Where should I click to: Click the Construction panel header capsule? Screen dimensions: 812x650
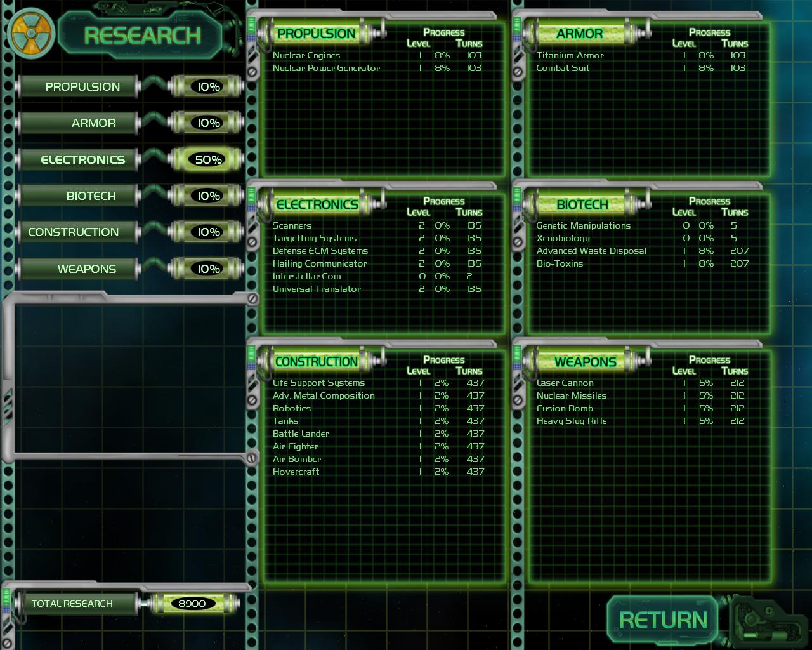(x=317, y=362)
